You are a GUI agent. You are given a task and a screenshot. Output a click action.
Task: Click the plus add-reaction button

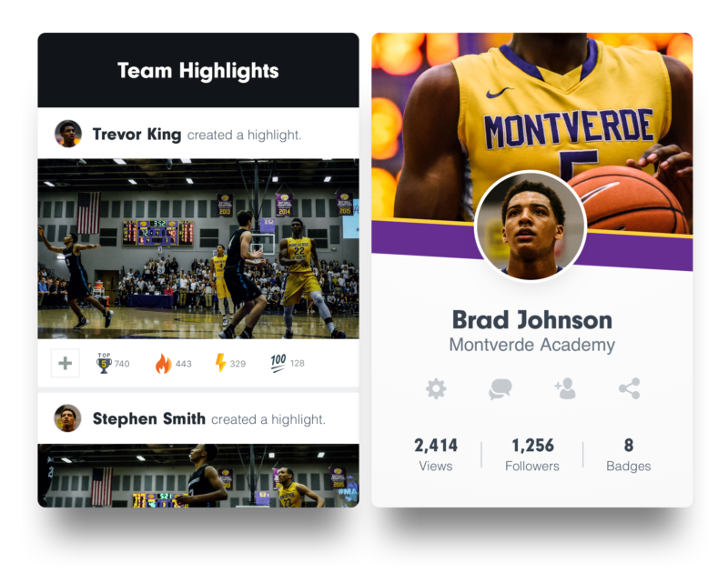65,363
